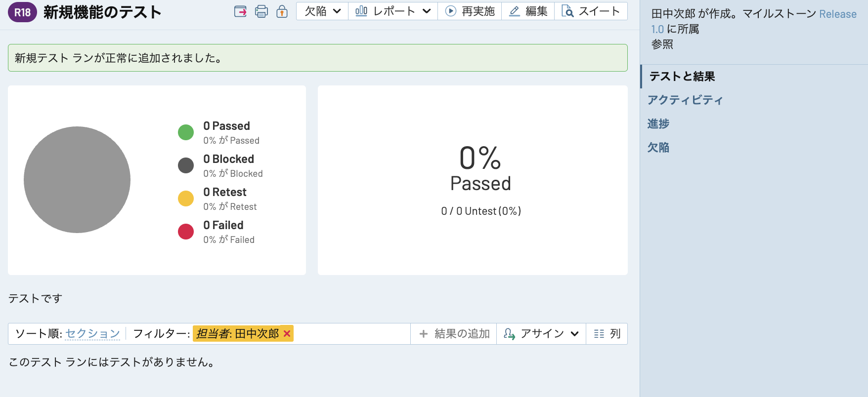The image size is (868, 397).
Task: Click the columns grid icon beside 列
Action: (x=599, y=334)
